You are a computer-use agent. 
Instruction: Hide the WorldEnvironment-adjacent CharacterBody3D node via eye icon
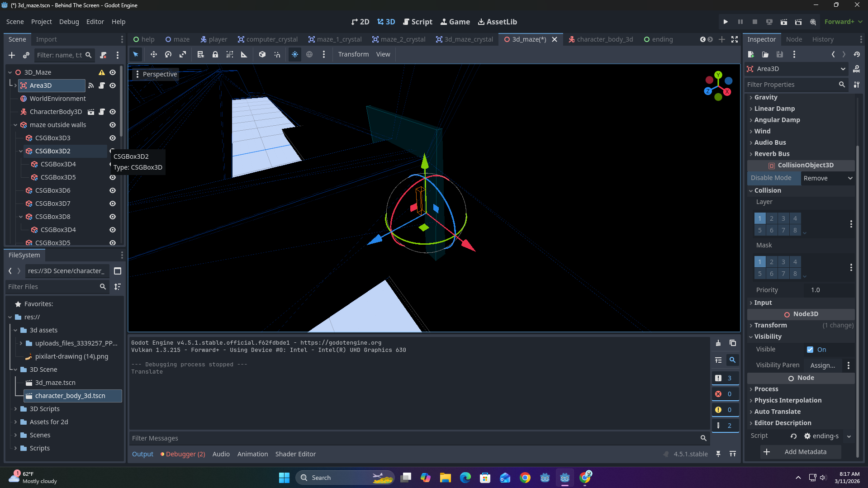tap(113, 112)
